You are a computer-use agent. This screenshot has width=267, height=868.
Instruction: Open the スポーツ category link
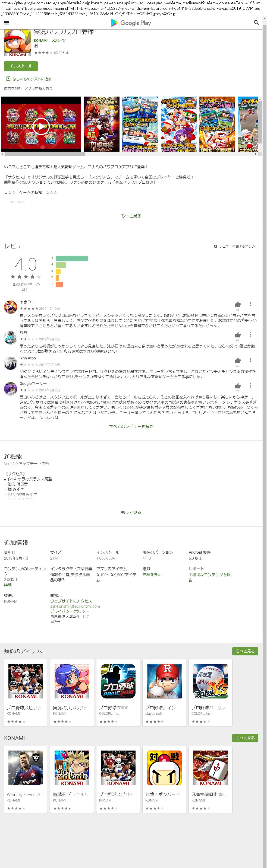(x=59, y=40)
